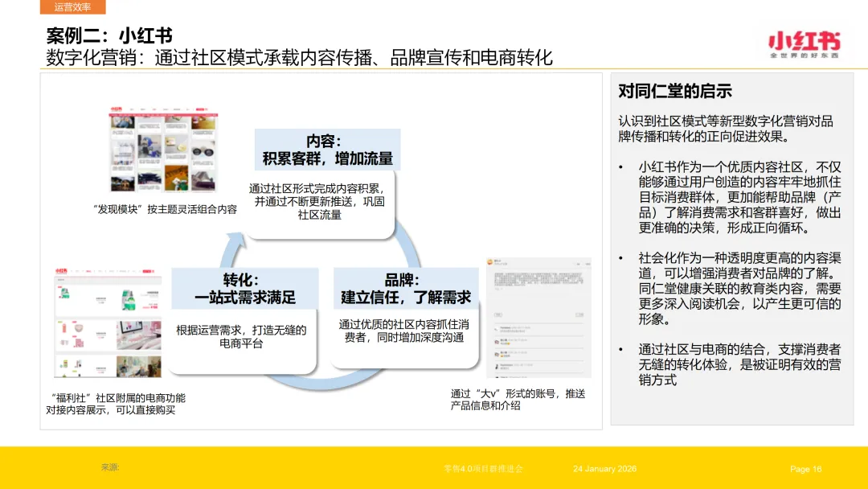Viewport: 868px width, 489px height.
Task: Select the 内容：积累客群，增加流量 header box
Action: point(327,150)
